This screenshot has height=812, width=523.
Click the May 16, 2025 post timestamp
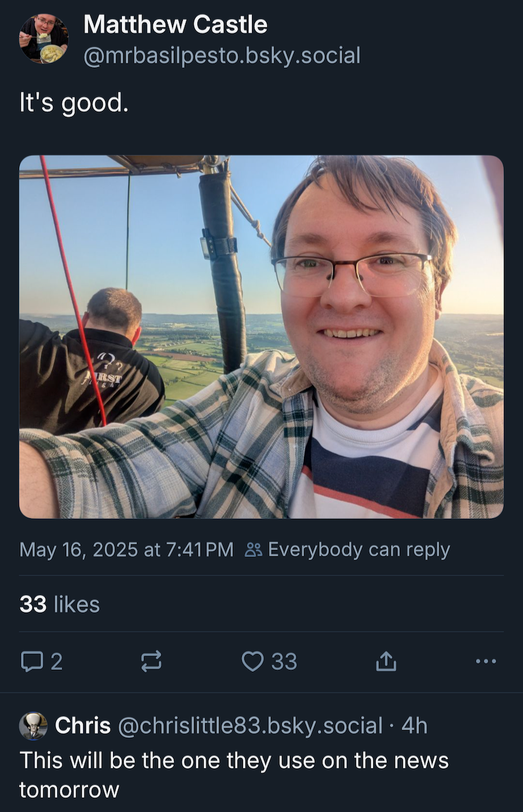tap(126, 549)
